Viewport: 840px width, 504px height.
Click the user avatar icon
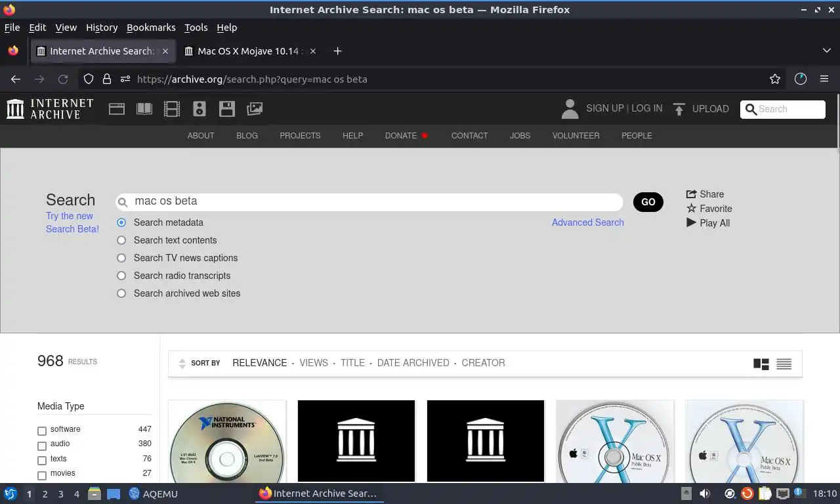570,109
